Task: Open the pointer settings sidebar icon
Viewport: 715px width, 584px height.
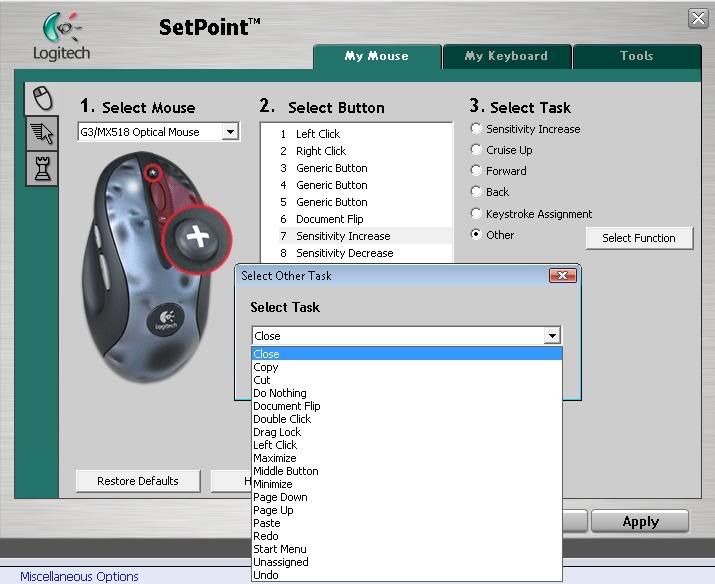Action: click(x=42, y=133)
